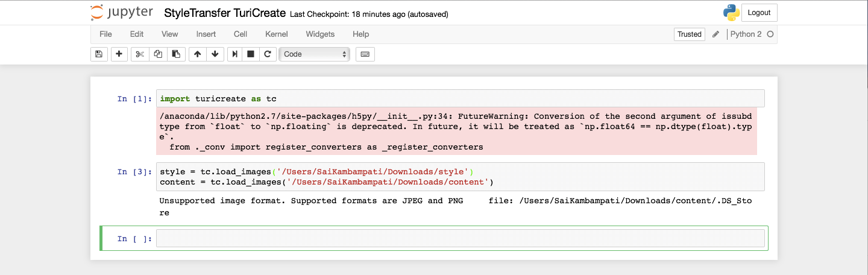This screenshot has width=868, height=275.
Task: Move selected cell up arrow
Action: (197, 54)
